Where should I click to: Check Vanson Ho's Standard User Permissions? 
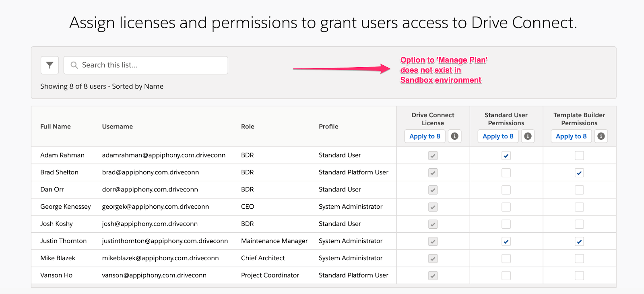[x=506, y=276]
